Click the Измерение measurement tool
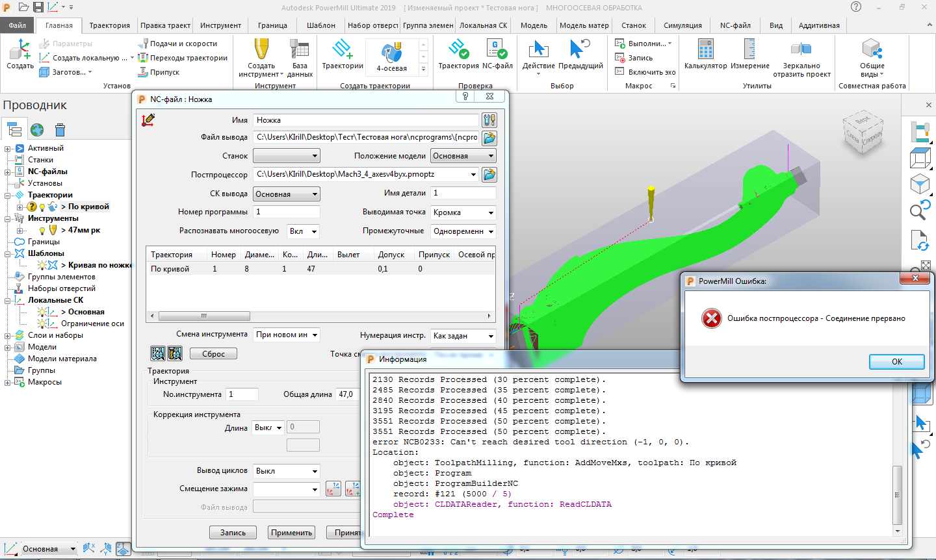Viewport: 936px width, 560px height. point(749,51)
